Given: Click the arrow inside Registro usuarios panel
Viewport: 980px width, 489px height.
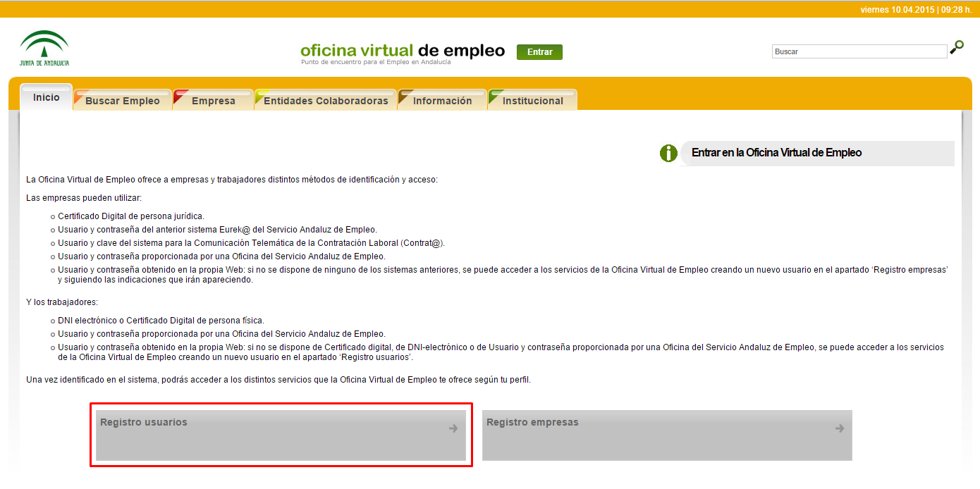Looking at the screenshot, I should click(x=452, y=428).
